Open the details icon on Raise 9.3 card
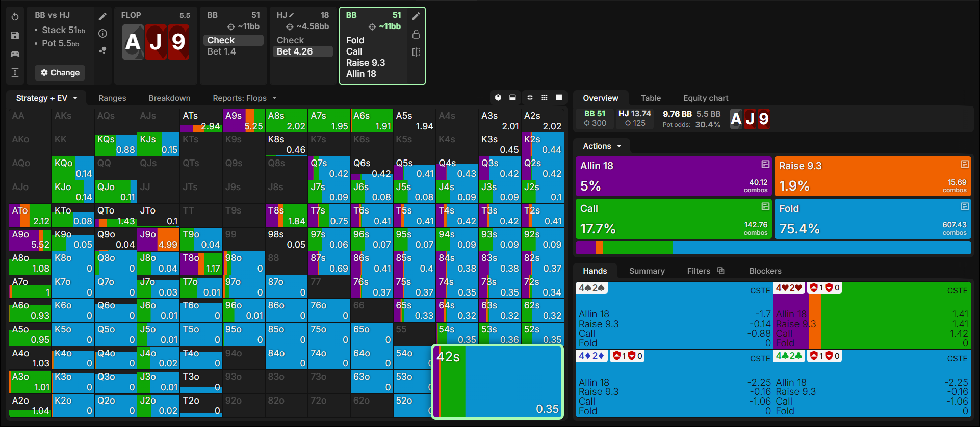This screenshot has width=980, height=427. 965,164
